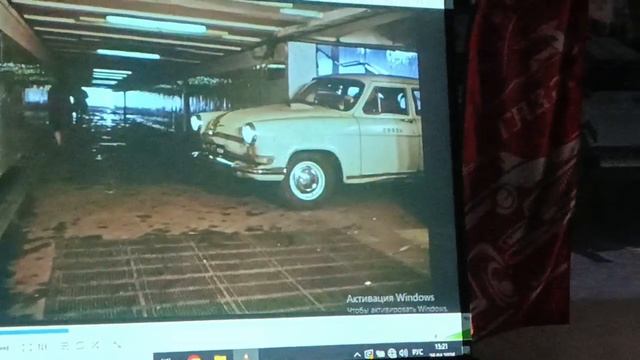Click the diagonal-arrow expand icon in player controls

pos(117,345)
